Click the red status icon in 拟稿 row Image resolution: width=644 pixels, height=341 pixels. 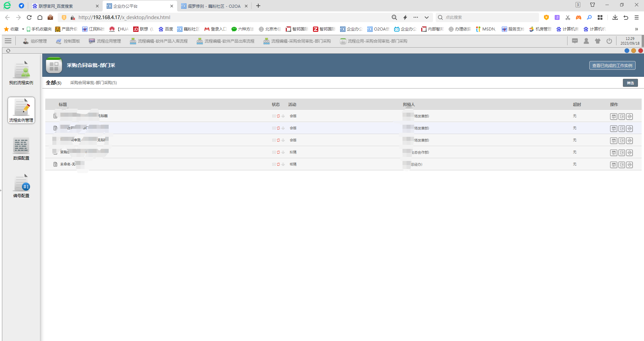[x=278, y=152]
